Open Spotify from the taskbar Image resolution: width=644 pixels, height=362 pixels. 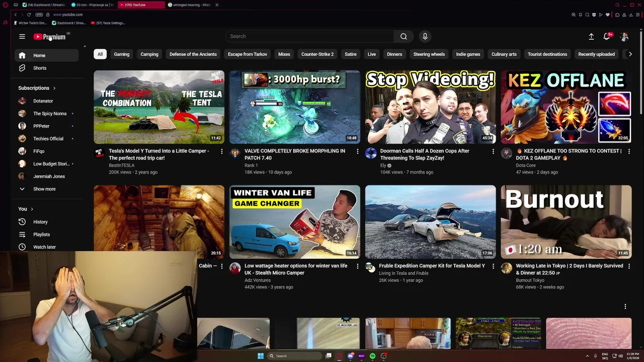pyautogui.click(x=372, y=356)
